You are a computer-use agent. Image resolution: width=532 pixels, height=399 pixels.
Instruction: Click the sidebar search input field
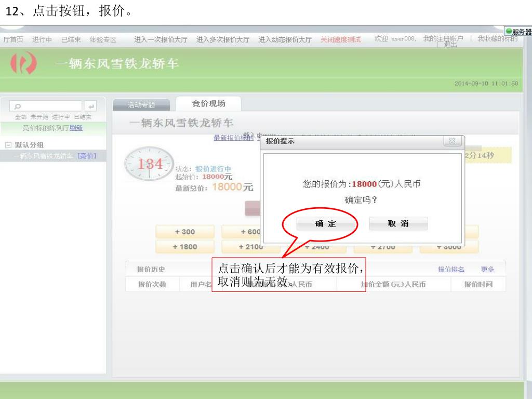(46, 106)
